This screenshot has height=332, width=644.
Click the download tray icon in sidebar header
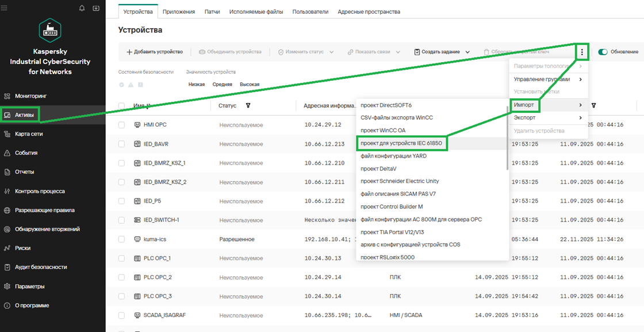click(x=96, y=8)
